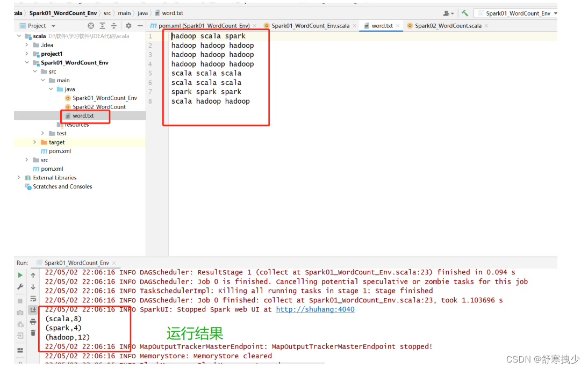Click the gray stop process square
This screenshot has width=588, height=369.
click(x=20, y=301)
